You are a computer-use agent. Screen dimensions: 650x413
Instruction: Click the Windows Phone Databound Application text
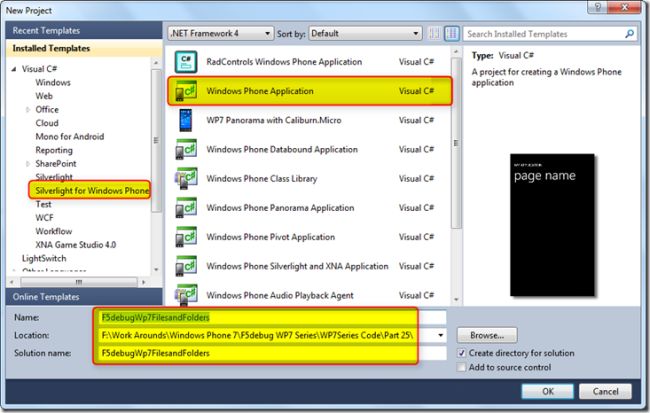[282, 149]
